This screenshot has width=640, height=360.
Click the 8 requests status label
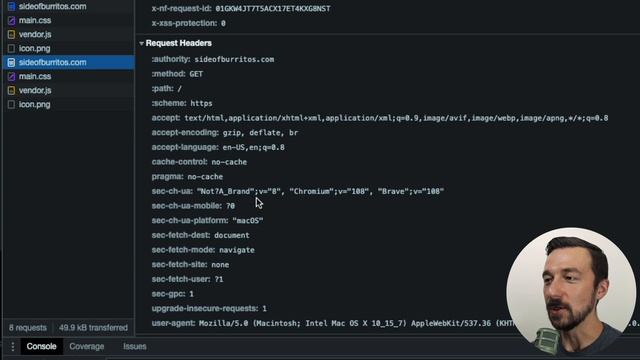click(28, 328)
